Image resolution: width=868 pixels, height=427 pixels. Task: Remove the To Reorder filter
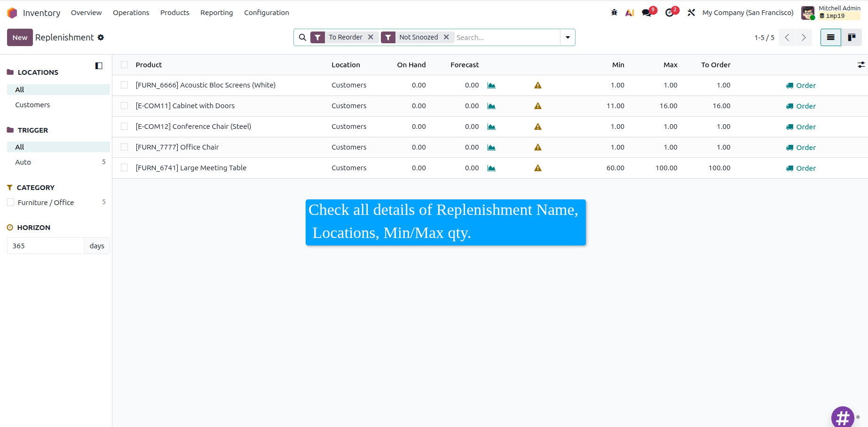pos(371,37)
